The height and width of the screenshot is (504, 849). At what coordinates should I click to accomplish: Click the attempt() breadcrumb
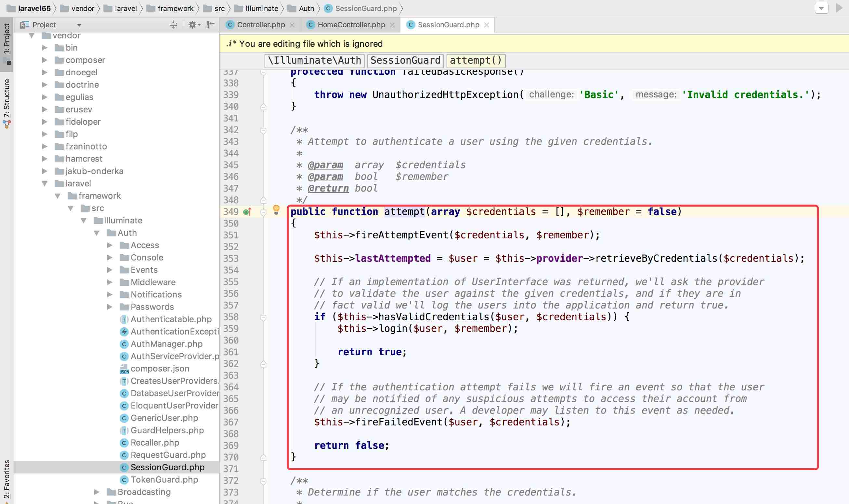coord(476,60)
